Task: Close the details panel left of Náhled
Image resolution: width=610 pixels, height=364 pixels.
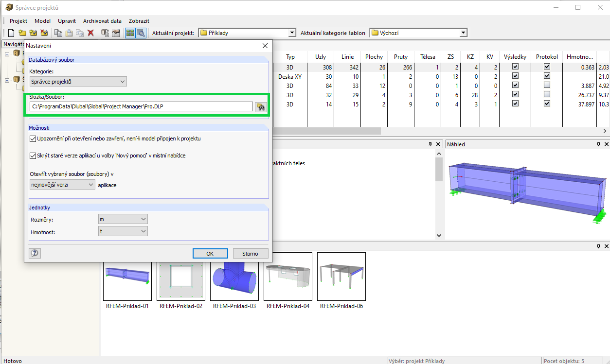Action: pyautogui.click(x=438, y=144)
